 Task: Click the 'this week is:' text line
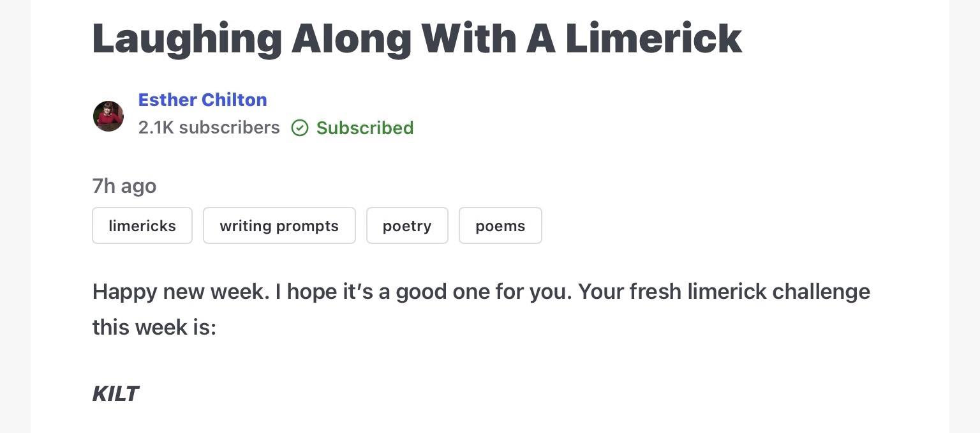click(154, 327)
